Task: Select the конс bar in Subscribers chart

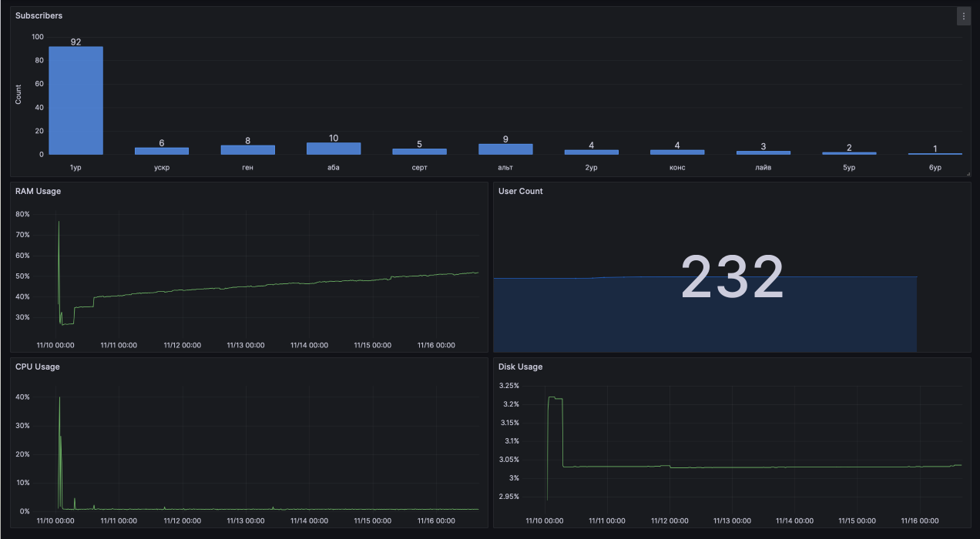Action: tap(677, 152)
